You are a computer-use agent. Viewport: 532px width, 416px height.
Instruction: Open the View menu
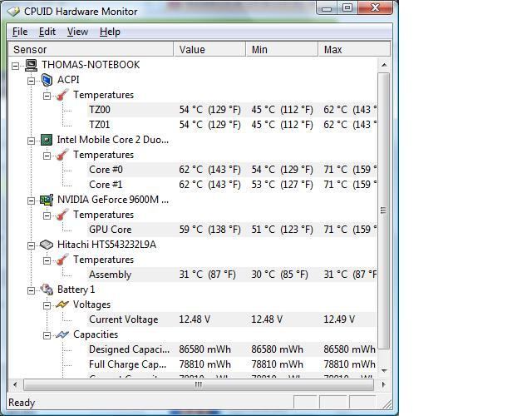tap(77, 32)
